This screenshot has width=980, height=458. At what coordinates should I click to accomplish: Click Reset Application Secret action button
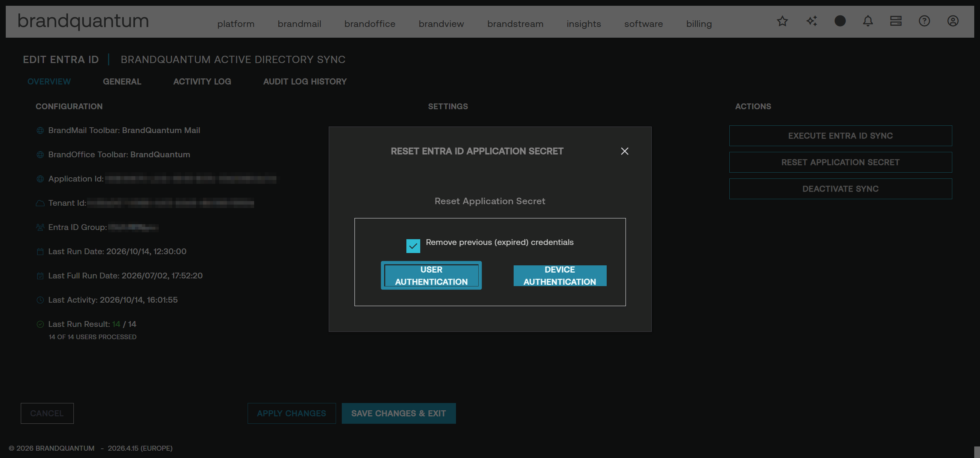pos(840,162)
